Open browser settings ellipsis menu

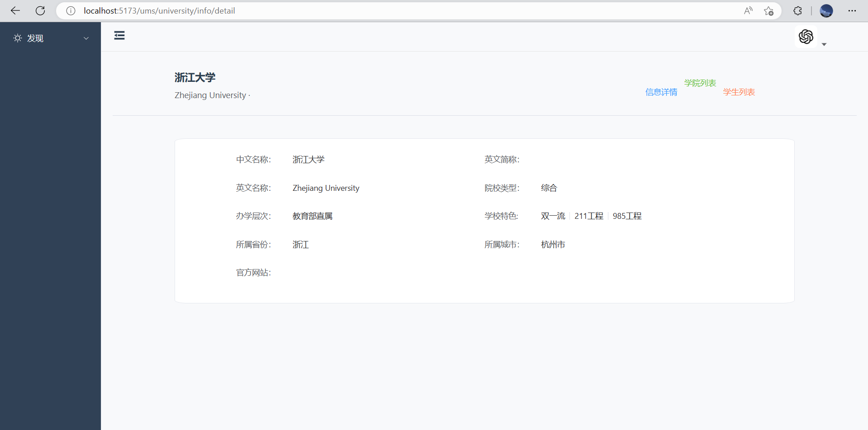click(x=852, y=11)
